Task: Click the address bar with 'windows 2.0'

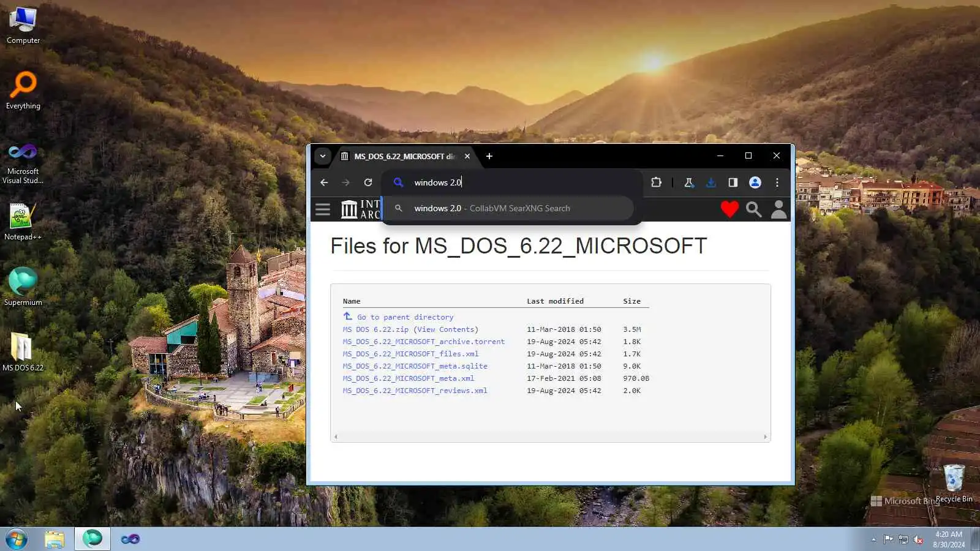Action: (x=511, y=182)
